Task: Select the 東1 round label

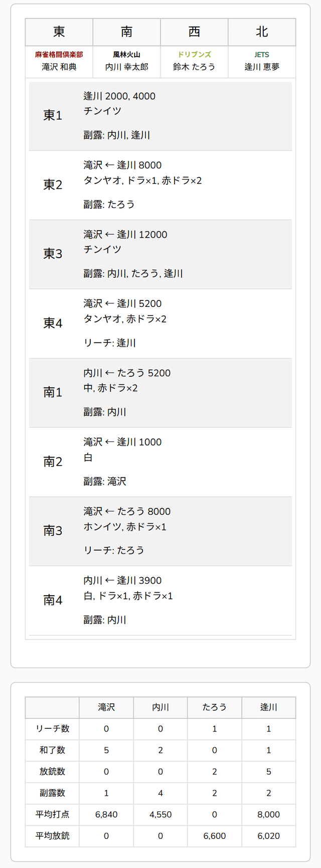Action: point(53,116)
